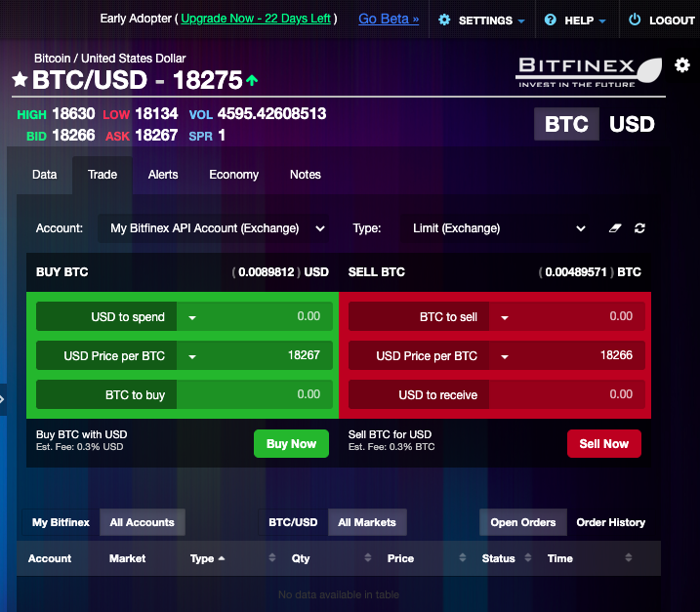This screenshot has height=612, width=700.
Task: Toggle the favorite star beside BTC/USD
Action: [20, 79]
